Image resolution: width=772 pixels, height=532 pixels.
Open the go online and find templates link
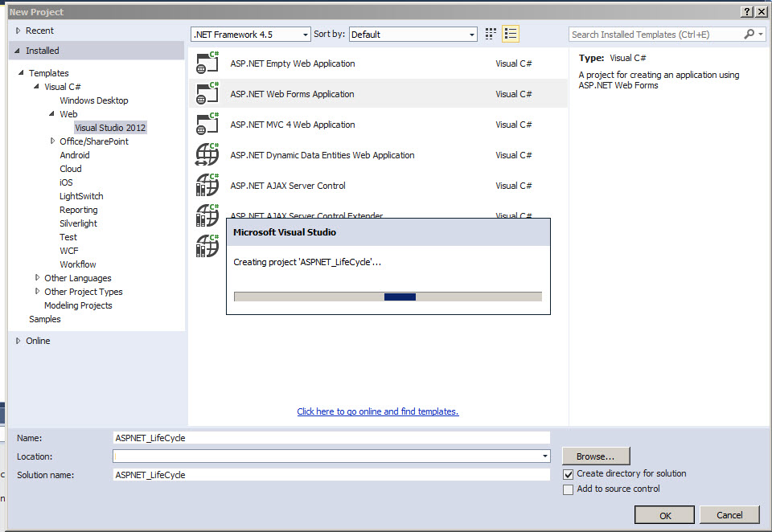tap(378, 411)
